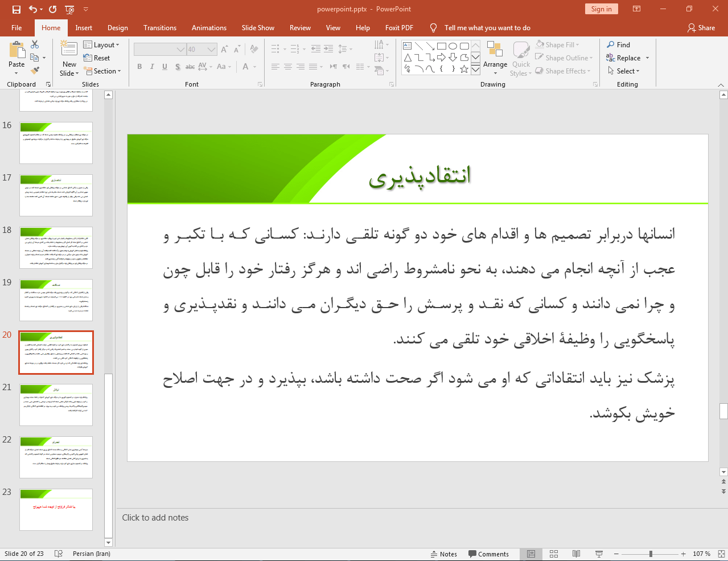Screen dimensions: 728x561
Task: Center the text alignment
Action: point(287,67)
